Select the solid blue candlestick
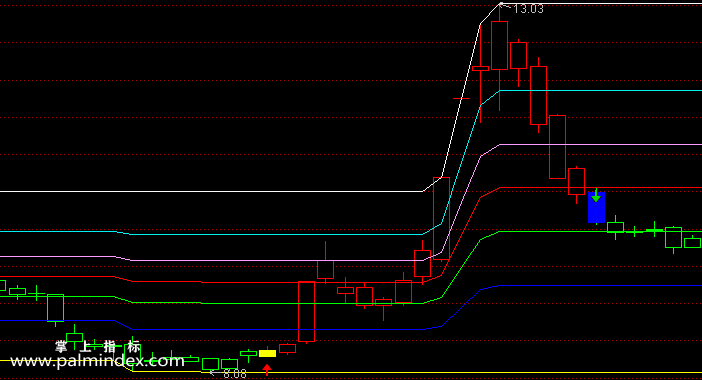Image resolution: width=702 pixels, height=380 pixels. point(596,207)
